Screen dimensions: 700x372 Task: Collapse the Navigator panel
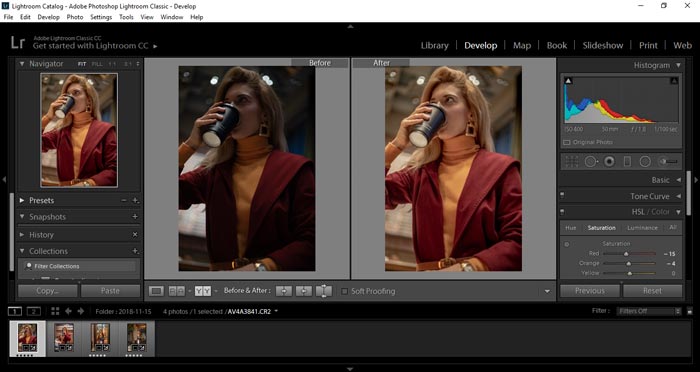[21, 64]
